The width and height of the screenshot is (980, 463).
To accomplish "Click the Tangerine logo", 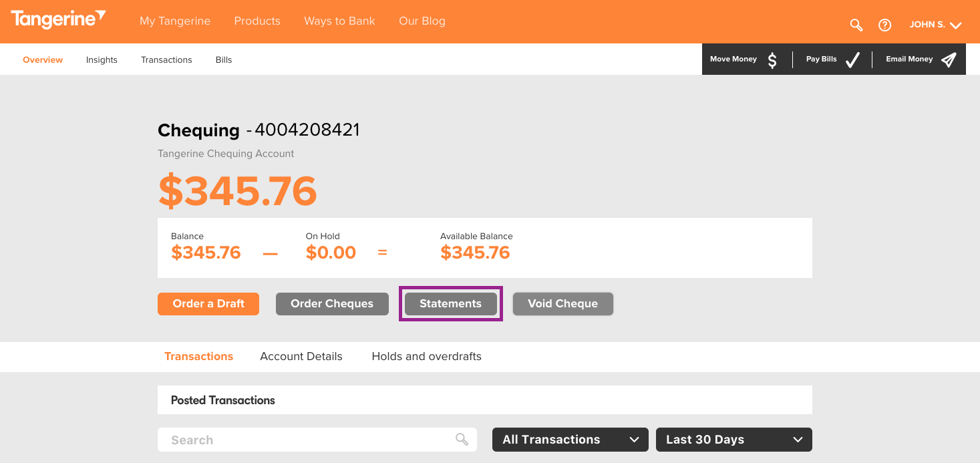I will click(x=58, y=20).
